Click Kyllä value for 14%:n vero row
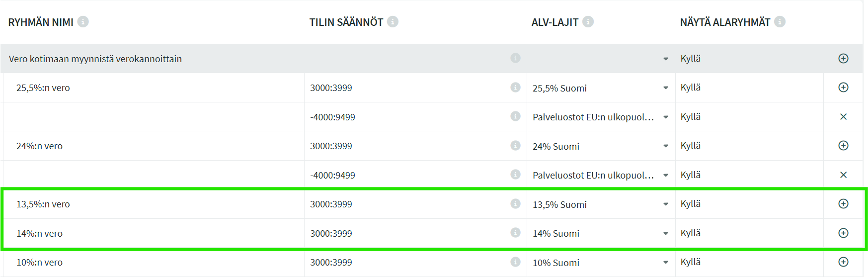This screenshot has width=868, height=277. pyautogui.click(x=691, y=233)
